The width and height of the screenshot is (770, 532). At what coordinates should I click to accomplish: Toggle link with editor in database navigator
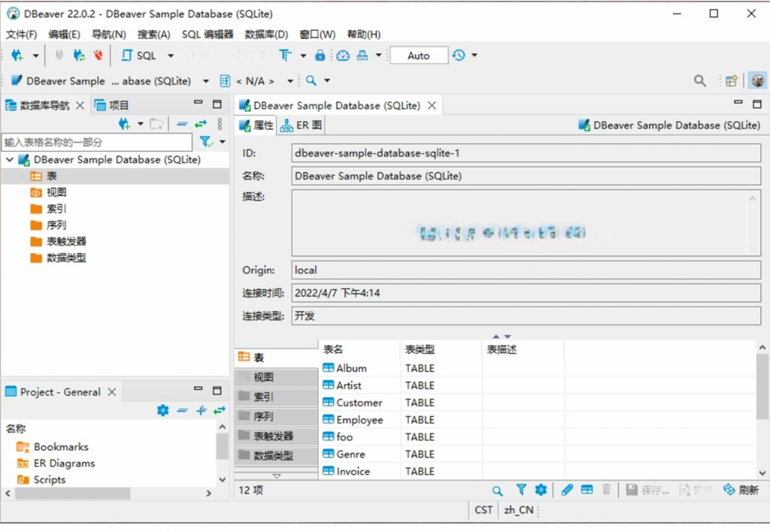(x=200, y=124)
